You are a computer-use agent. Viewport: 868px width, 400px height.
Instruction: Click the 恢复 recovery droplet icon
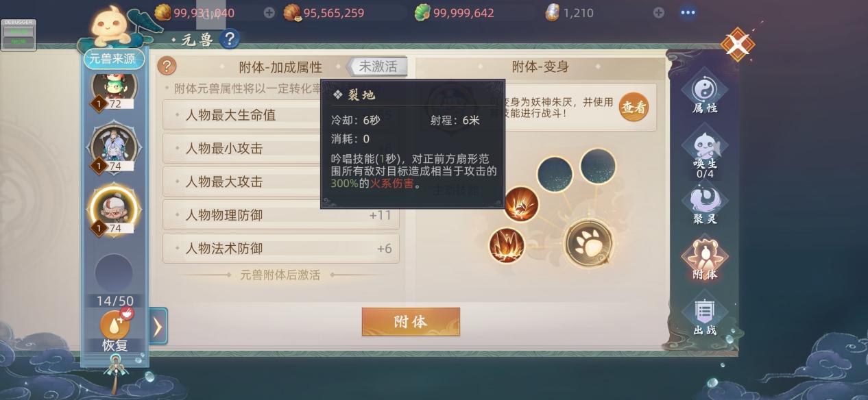coord(115,326)
